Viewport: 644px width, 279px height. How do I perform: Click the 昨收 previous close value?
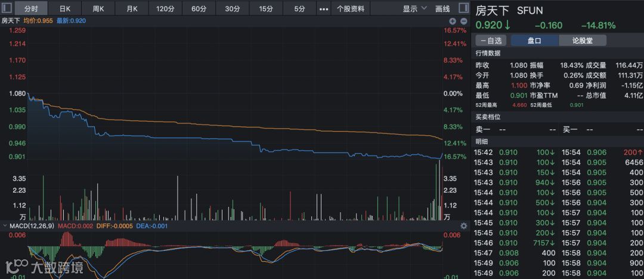[518, 66]
